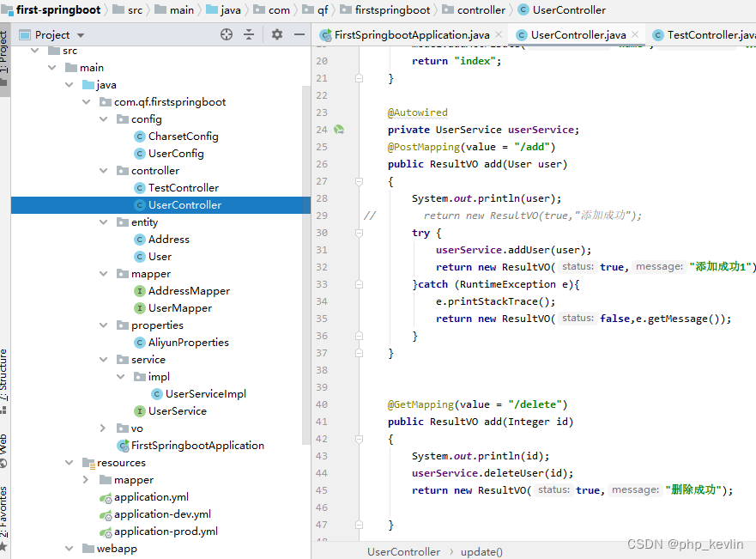Image resolution: width=756 pixels, height=559 pixels.
Task: Click @Autowired annotation on line 23
Action: (x=418, y=112)
